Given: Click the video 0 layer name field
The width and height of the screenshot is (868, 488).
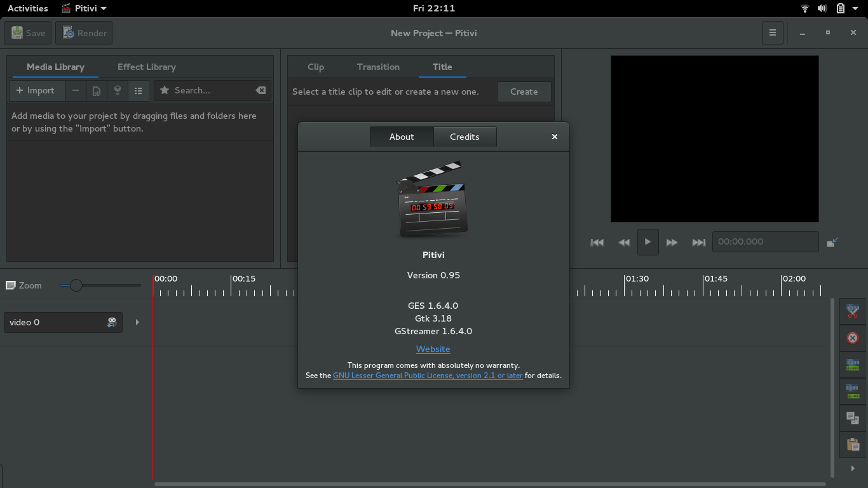Looking at the screenshot, I should (x=63, y=322).
